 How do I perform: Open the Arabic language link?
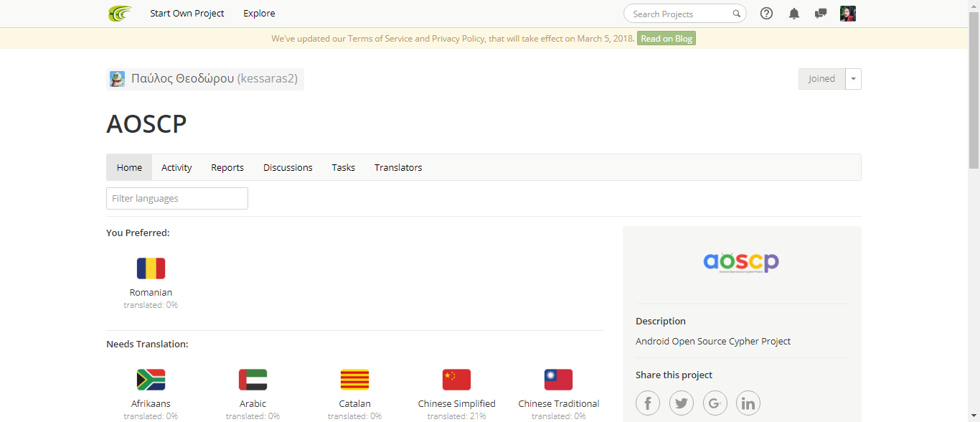253,404
